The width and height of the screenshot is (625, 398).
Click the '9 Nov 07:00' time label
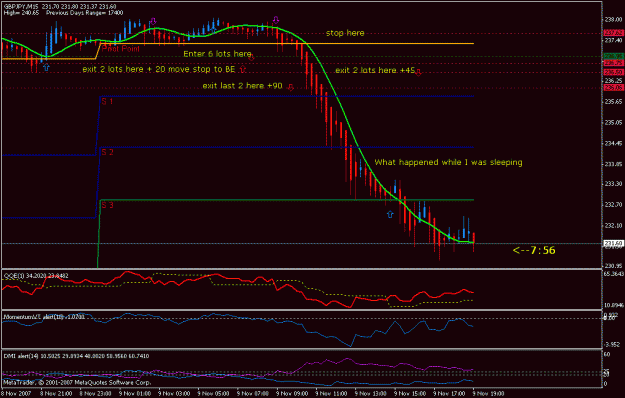click(x=253, y=394)
